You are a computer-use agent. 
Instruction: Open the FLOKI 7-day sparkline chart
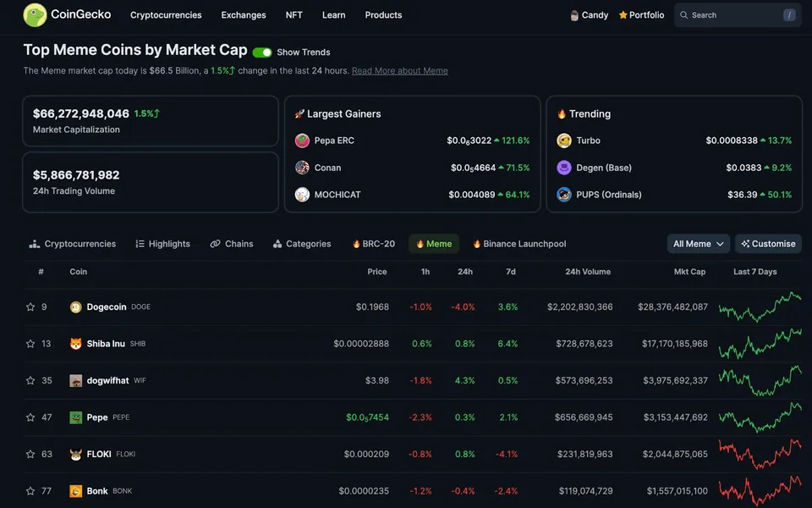click(760, 454)
